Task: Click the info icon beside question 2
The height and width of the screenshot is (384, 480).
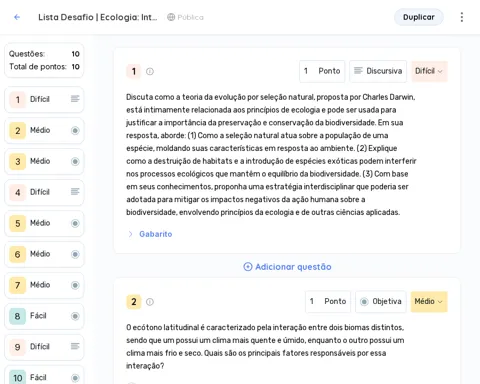Action: (x=150, y=302)
